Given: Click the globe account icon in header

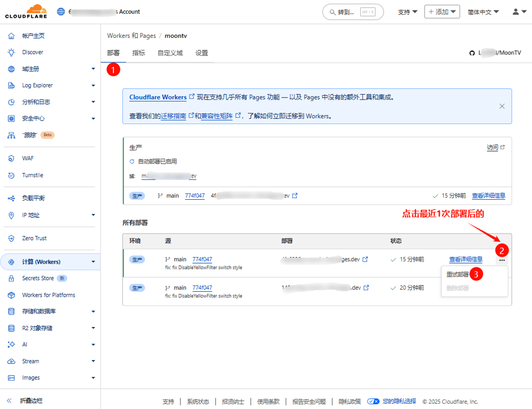Looking at the screenshot, I should point(61,12).
